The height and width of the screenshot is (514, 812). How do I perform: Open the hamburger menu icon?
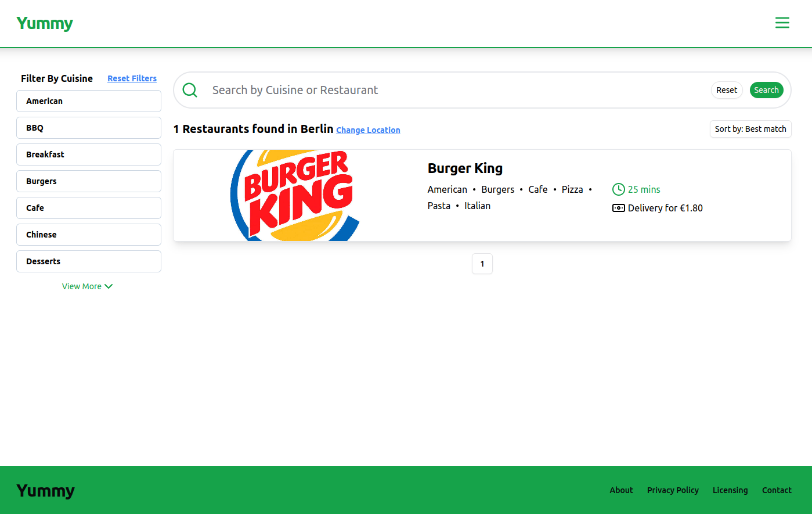(x=782, y=23)
